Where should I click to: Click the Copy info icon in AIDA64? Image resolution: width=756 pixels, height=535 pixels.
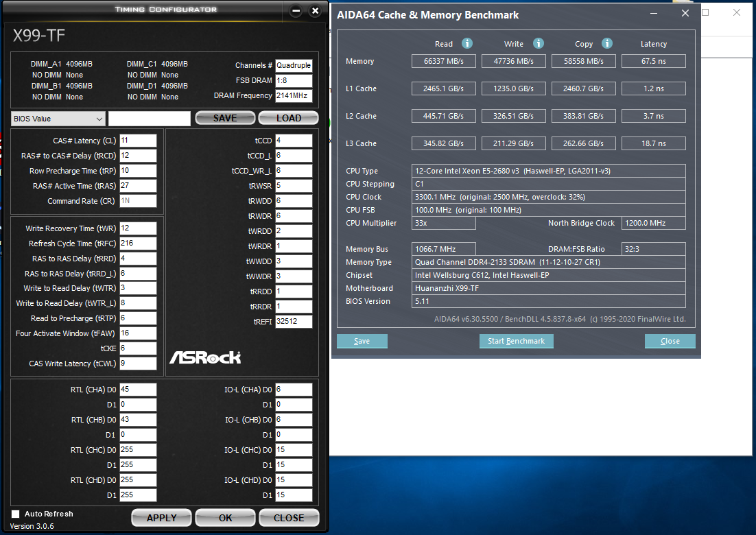(607, 43)
